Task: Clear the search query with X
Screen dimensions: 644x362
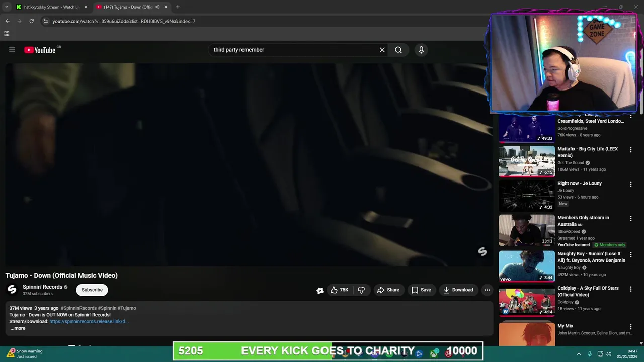Action: point(382,50)
